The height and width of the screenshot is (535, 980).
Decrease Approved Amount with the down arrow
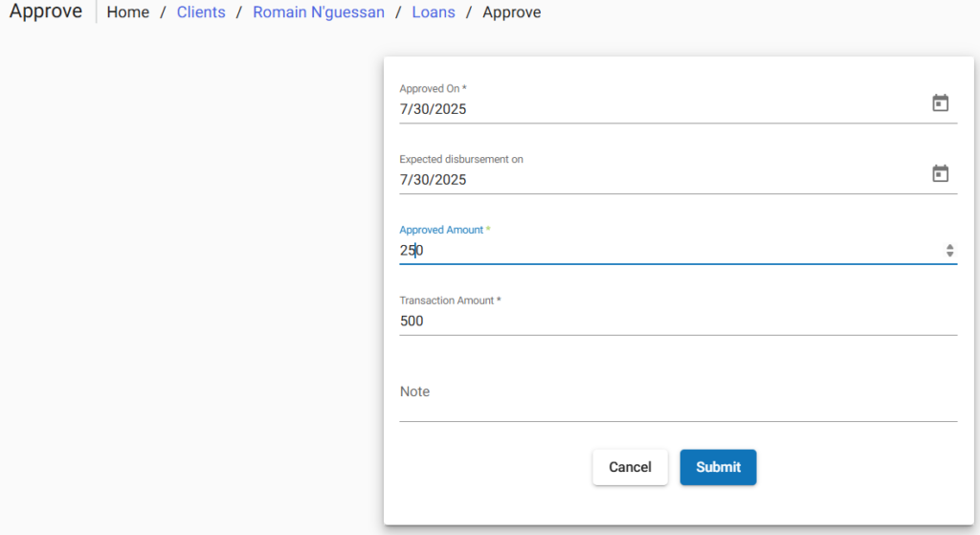949,255
